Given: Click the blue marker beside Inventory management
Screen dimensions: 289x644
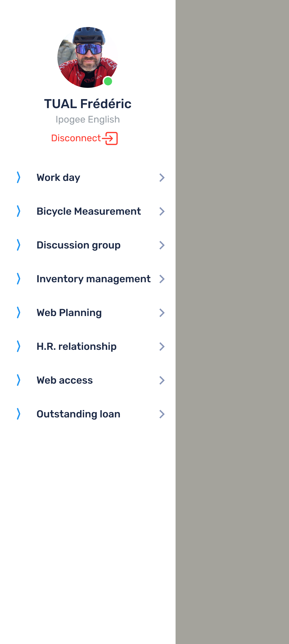Looking at the screenshot, I should [18, 279].
